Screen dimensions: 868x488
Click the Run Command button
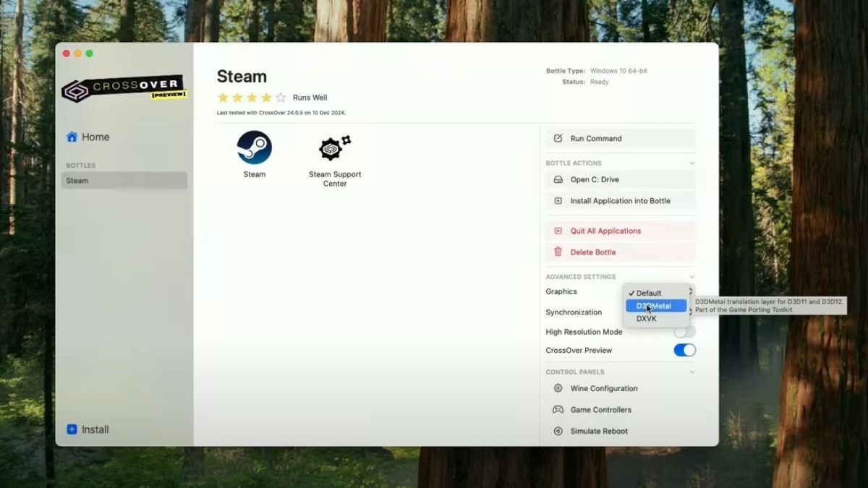(x=621, y=138)
